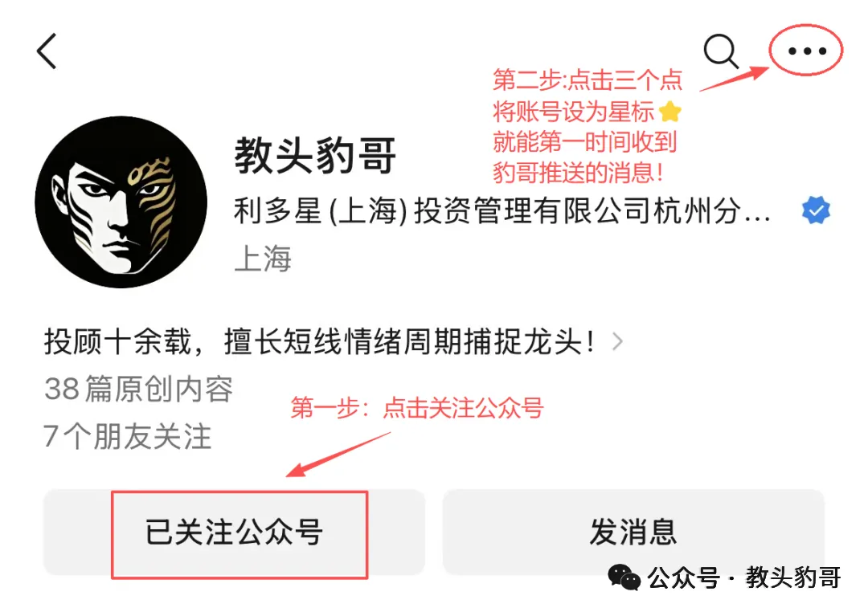Click the 第一步 annotation text
The image size is (868, 612).
tap(417, 408)
